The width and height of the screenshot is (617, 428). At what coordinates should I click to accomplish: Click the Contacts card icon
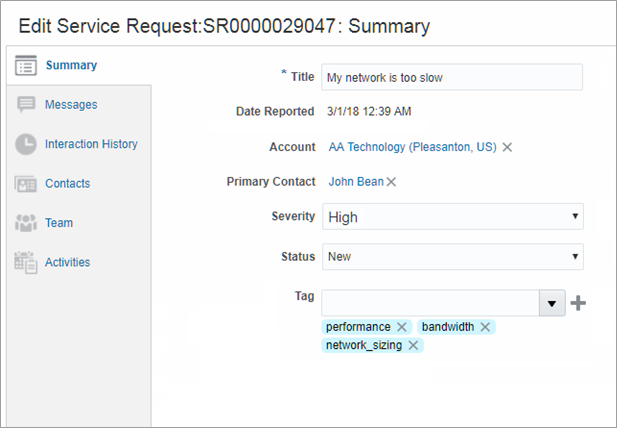tap(26, 184)
